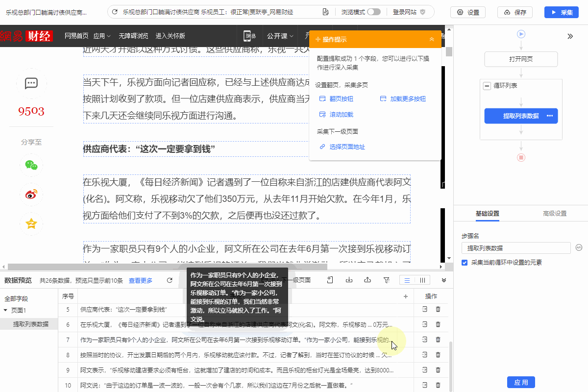Image resolution: width=588 pixels, height=392 pixels.
Task: Click the API icon next to the step name field
Action: 579,247
